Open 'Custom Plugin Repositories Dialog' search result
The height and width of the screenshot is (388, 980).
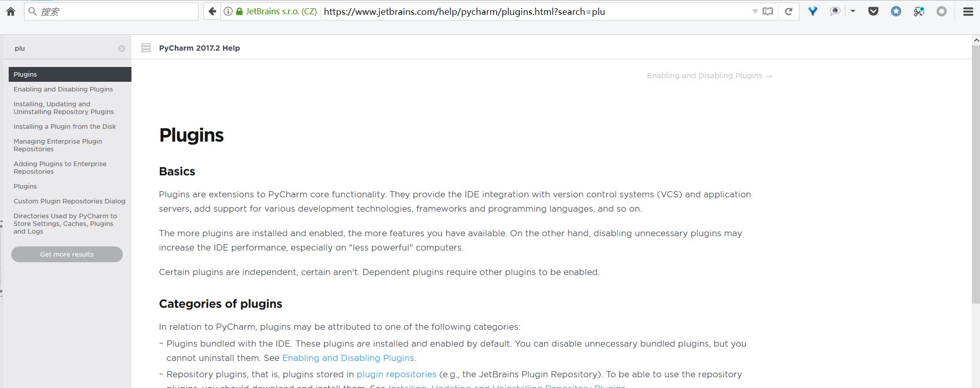pos(70,201)
